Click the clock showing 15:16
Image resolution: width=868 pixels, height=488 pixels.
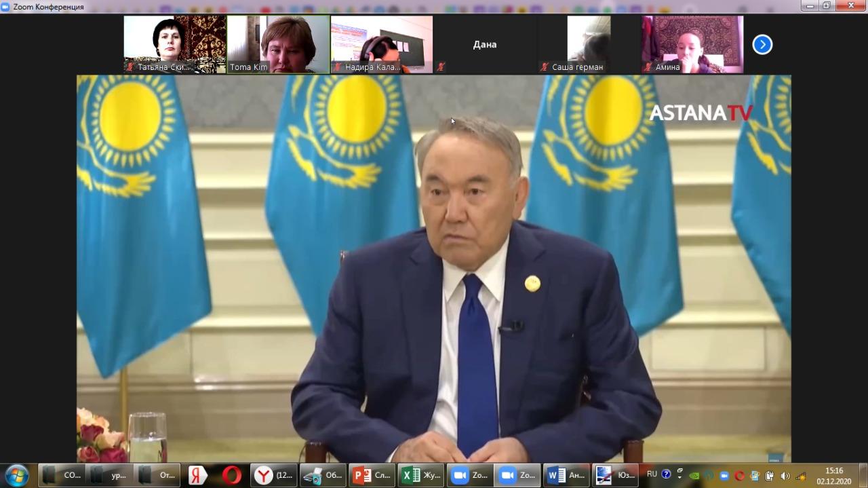click(833, 475)
